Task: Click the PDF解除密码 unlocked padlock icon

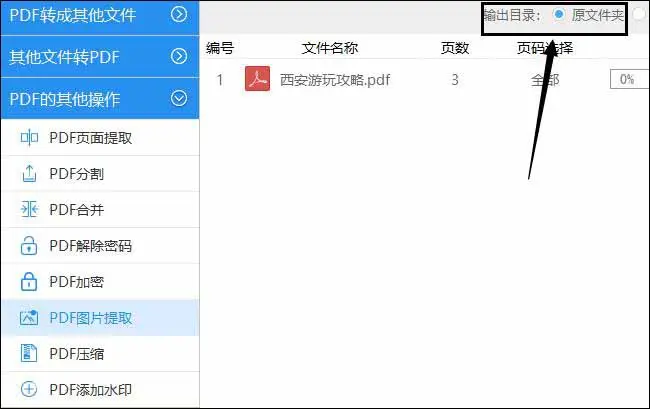Action: coord(29,245)
